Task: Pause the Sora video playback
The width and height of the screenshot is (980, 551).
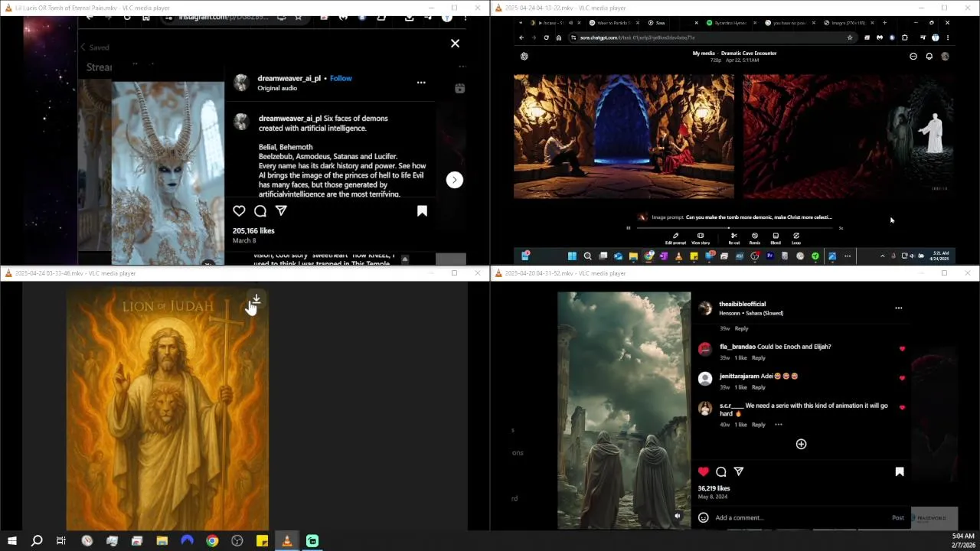Action: point(628,227)
